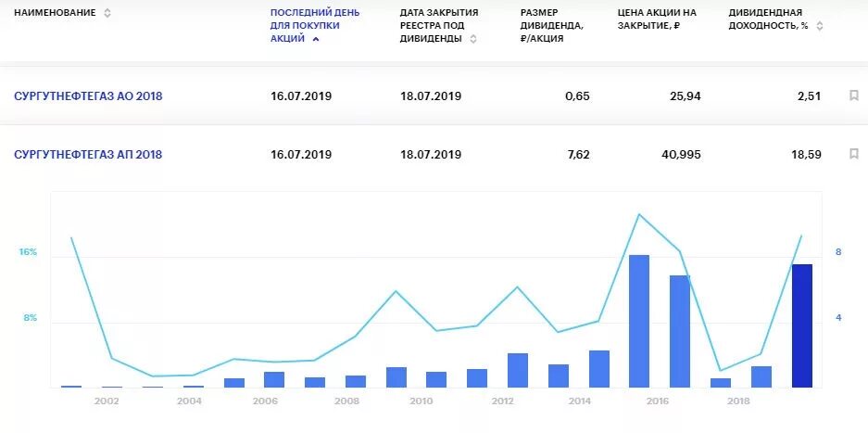Click closing price 40,995
Viewport: 868px width, 433px height.
pos(681,154)
